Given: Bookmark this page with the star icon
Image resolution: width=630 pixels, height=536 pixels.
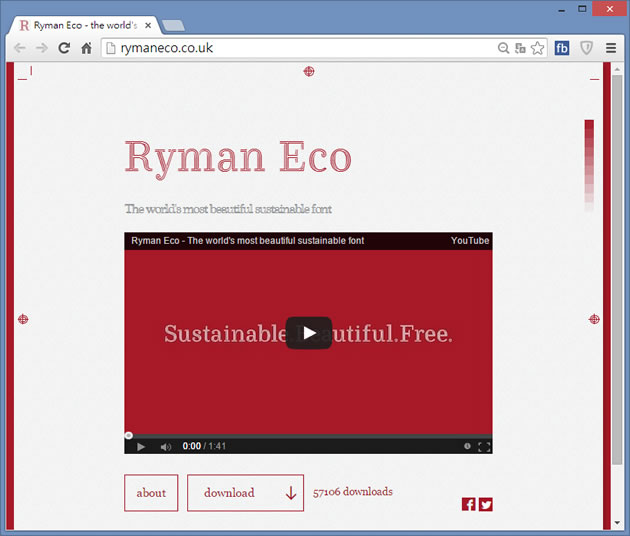Looking at the screenshot, I should [537, 48].
